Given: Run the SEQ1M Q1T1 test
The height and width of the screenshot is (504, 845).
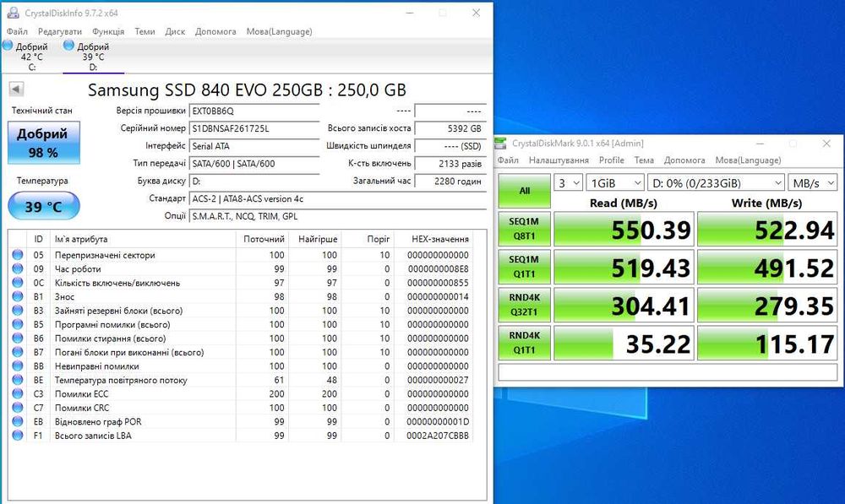Looking at the screenshot, I should point(525,267).
